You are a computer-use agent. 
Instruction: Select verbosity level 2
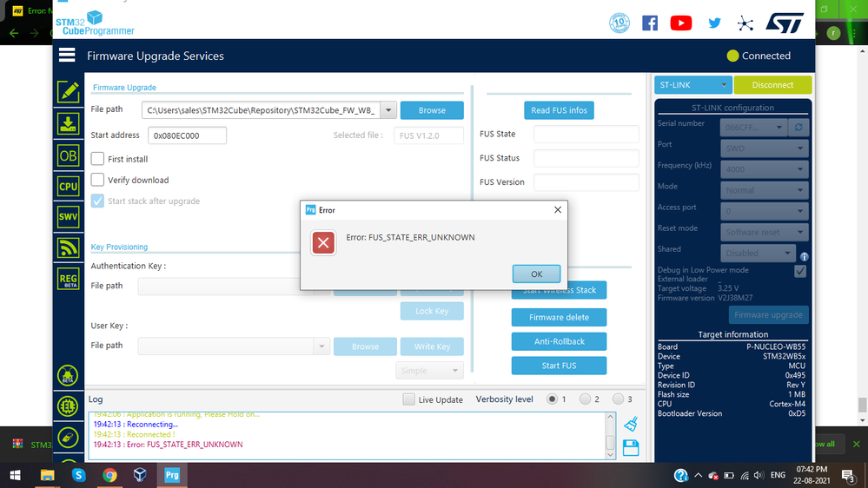(585, 399)
